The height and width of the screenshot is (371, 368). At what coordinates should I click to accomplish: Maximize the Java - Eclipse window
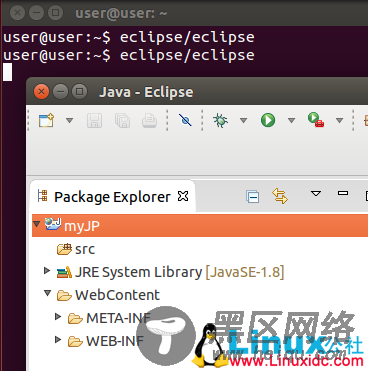[80, 92]
